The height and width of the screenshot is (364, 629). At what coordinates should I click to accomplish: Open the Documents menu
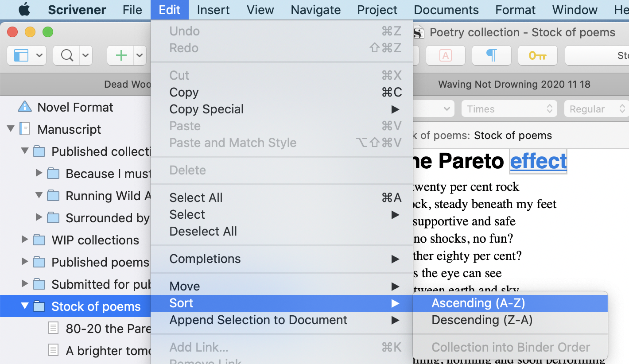[447, 10]
